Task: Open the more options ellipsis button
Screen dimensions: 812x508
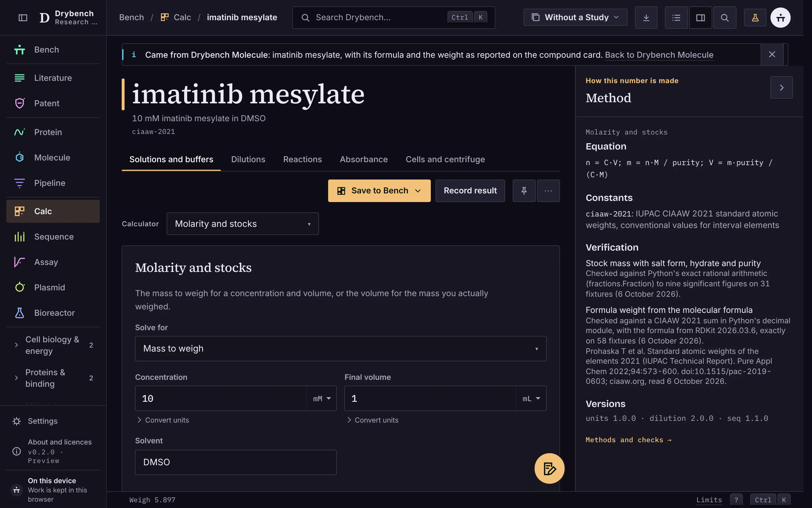Action: pyautogui.click(x=548, y=191)
